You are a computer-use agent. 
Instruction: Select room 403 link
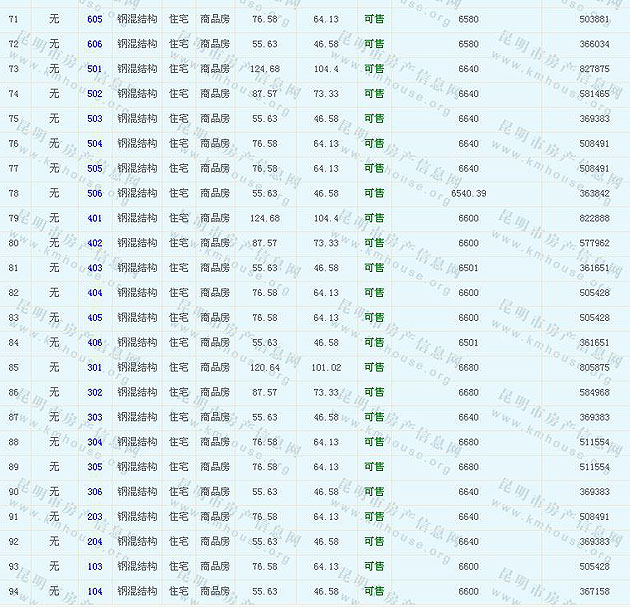95,268
